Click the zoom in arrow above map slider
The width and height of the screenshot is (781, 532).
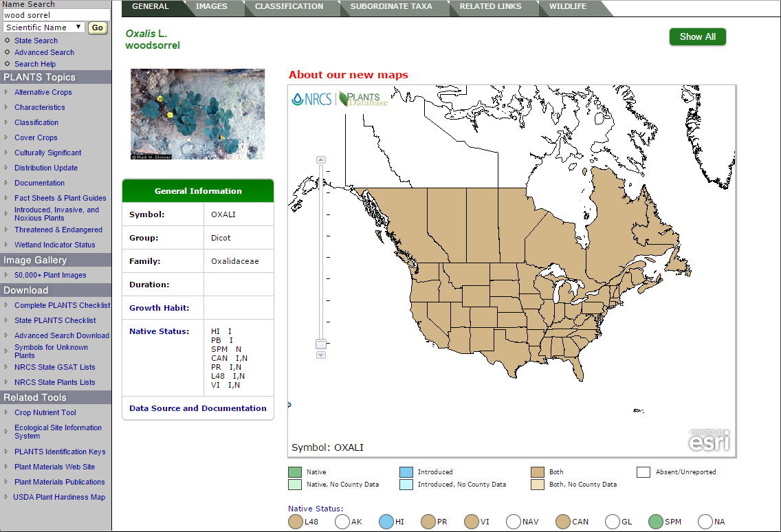point(320,159)
